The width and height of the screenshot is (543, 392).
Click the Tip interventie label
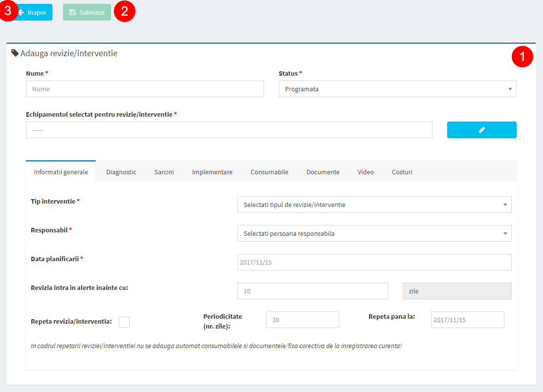click(55, 201)
